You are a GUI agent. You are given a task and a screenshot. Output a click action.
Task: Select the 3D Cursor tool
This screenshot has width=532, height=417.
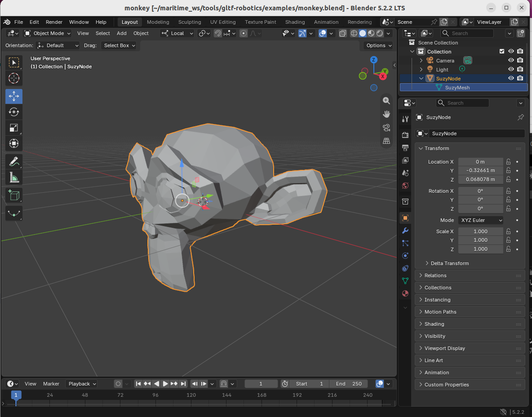click(14, 78)
